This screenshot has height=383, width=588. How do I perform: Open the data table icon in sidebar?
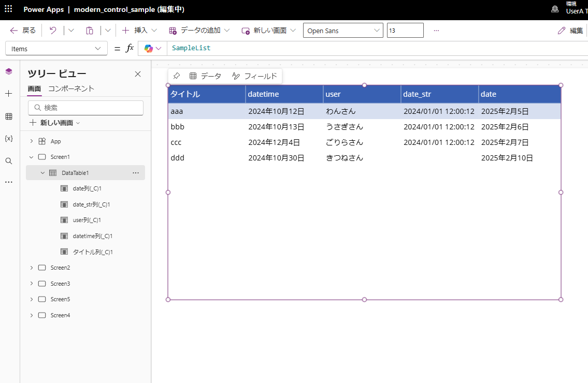8,116
